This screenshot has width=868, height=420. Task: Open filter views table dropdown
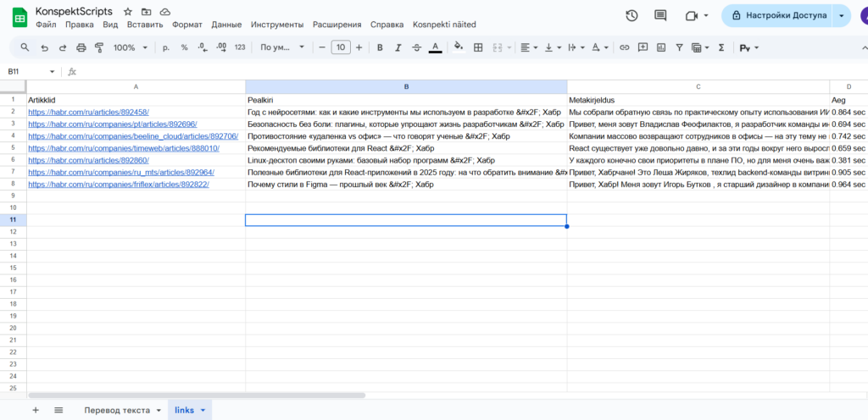(x=700, y=47)
